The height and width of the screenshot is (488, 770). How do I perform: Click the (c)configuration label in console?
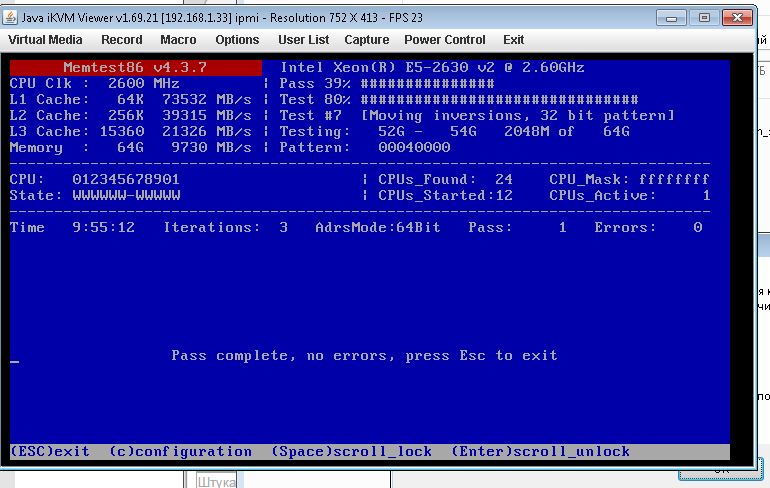point(180,452)
